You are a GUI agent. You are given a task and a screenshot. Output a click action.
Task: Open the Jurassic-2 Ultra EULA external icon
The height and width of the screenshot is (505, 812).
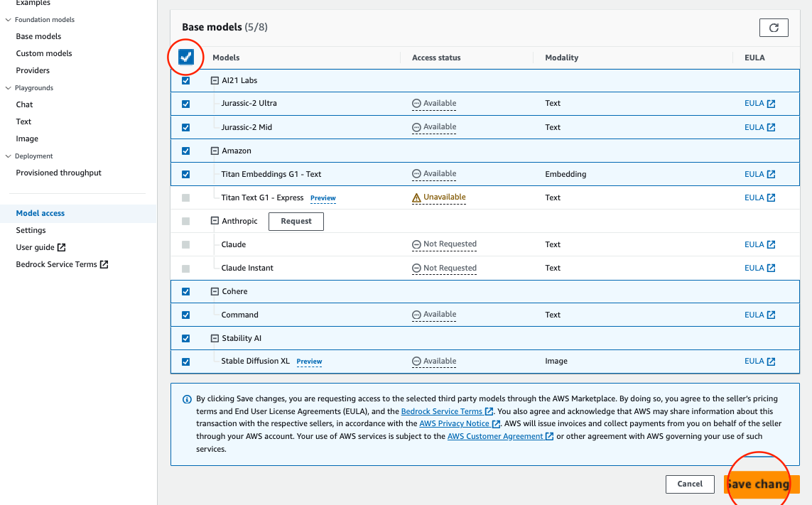(771, 104)
